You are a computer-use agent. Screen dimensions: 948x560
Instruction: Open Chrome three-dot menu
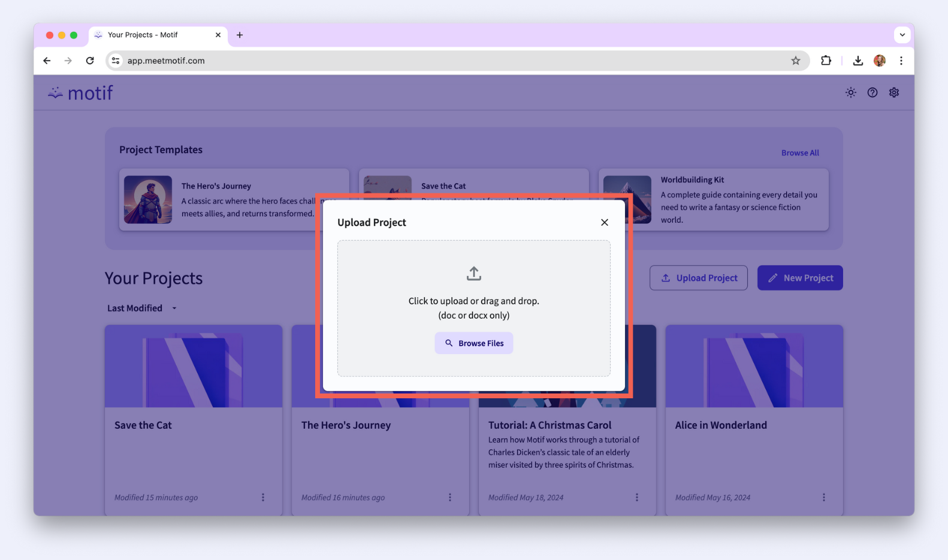[x=901, y=60]
